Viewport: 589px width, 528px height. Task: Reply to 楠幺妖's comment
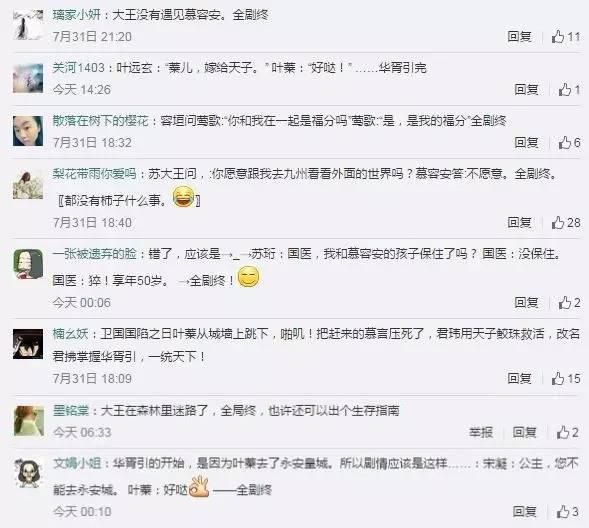click(520, 379)
